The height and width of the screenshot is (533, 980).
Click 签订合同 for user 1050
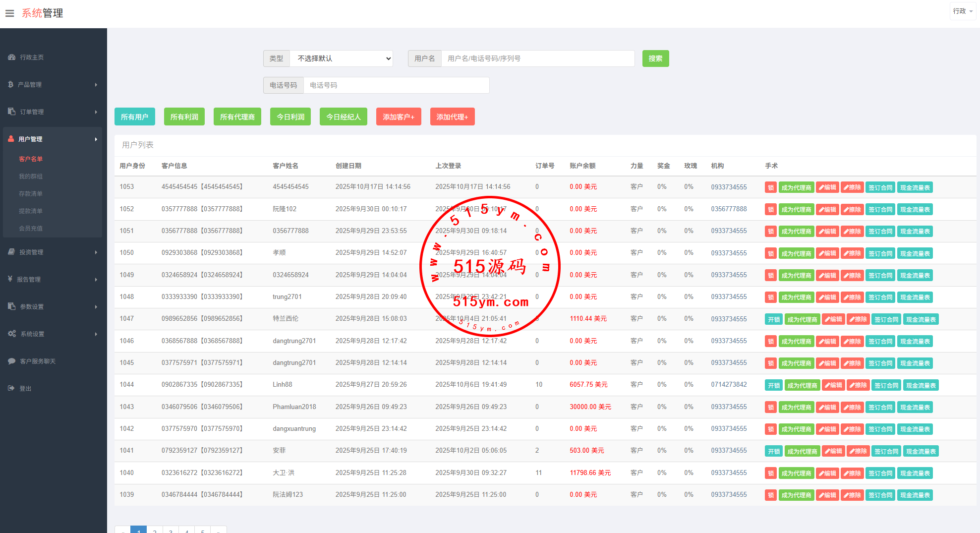(x=880, y=254)
